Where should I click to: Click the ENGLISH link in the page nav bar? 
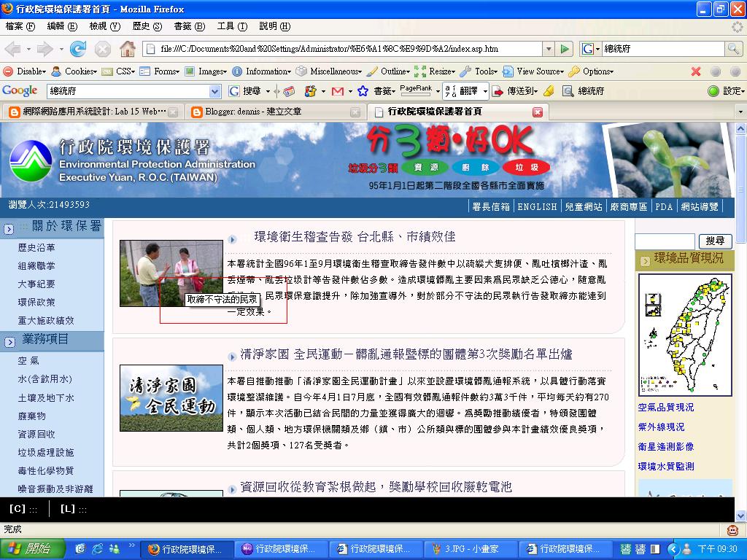[537, 206]
